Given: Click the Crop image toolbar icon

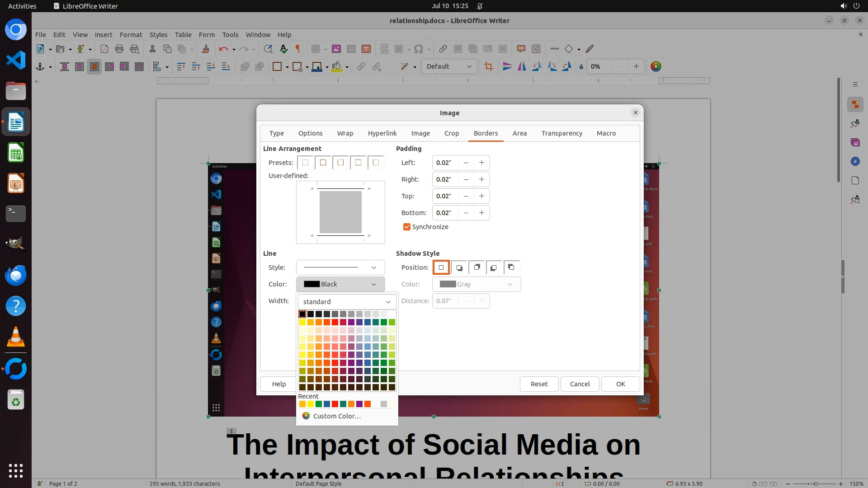Looking at the screenshot, I should [488, 66].
